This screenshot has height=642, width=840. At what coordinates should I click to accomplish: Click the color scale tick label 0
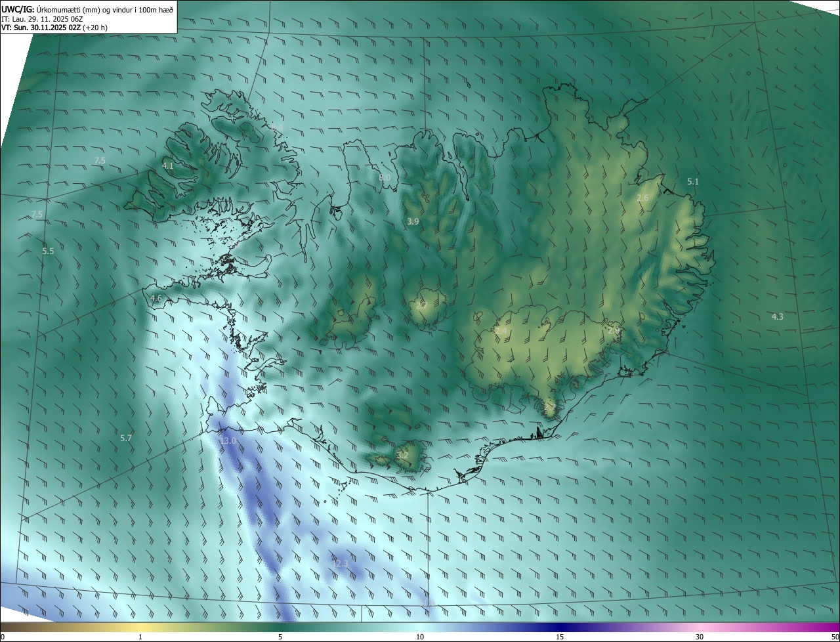3,637
